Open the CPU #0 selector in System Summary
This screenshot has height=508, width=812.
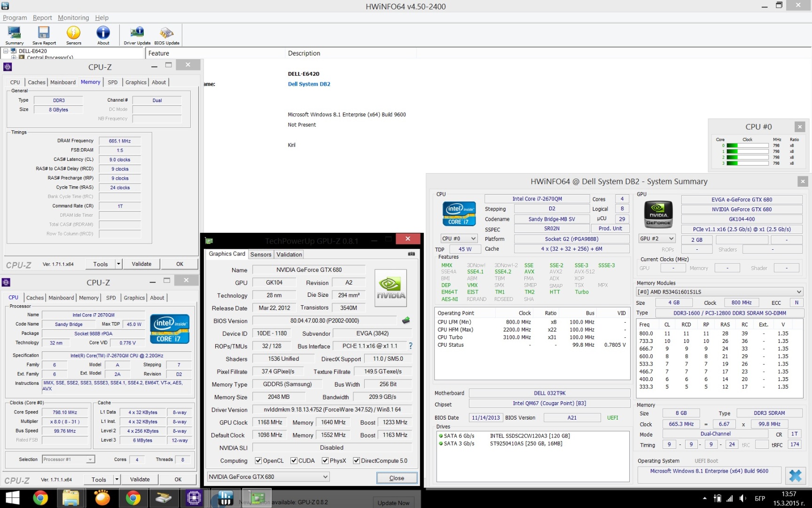click(459, 238)
